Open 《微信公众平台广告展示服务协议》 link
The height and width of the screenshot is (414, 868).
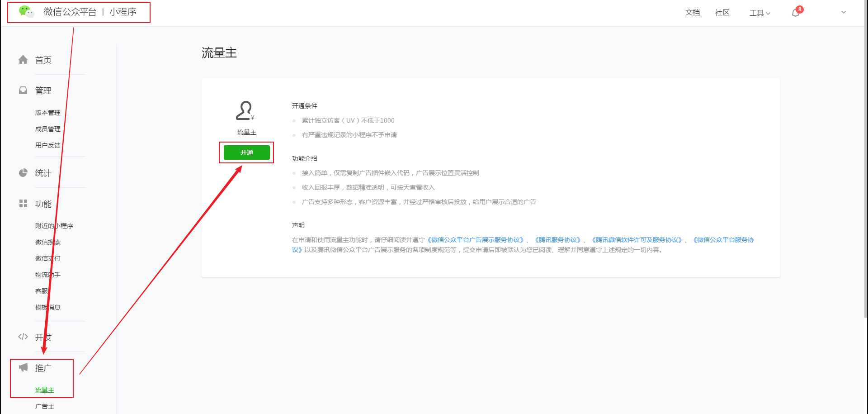click(x=476, y=240)
